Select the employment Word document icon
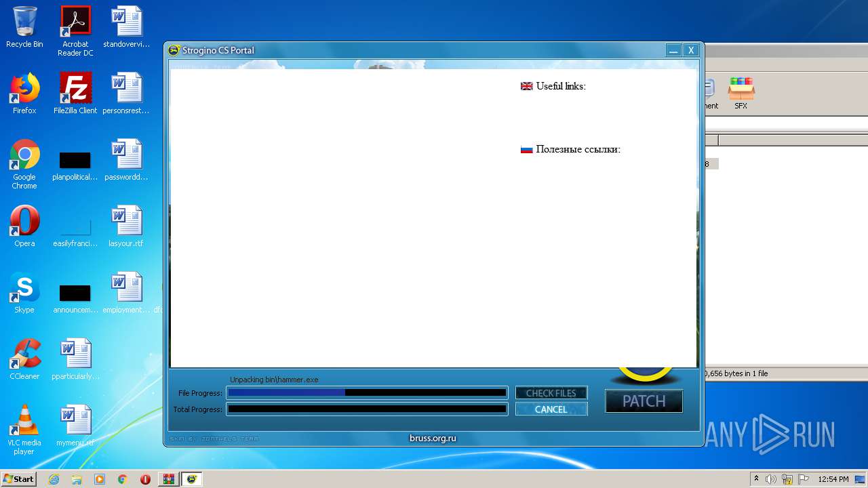868x488 pixels. click(126, 293)
